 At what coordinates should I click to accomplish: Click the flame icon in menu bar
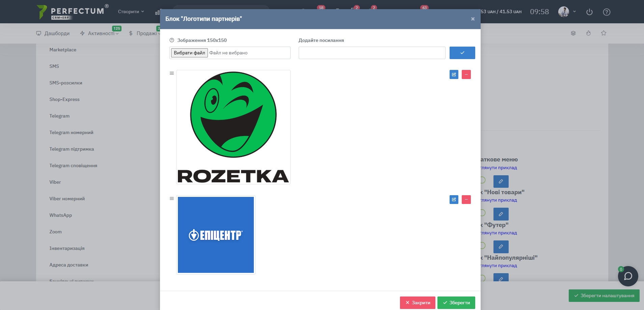[x=588, y=33]
